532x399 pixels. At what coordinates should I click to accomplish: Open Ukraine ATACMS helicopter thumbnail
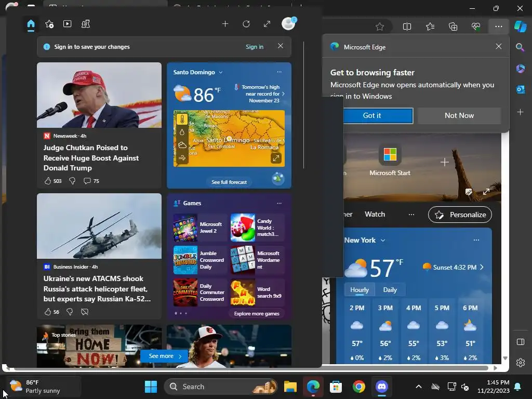tap(99, 226)
